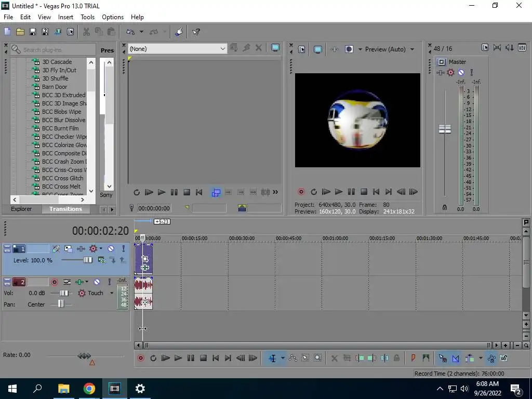Select the Normal Edit tool in transport bar
The image size is (532, 399).
click(x=272, y=358)
